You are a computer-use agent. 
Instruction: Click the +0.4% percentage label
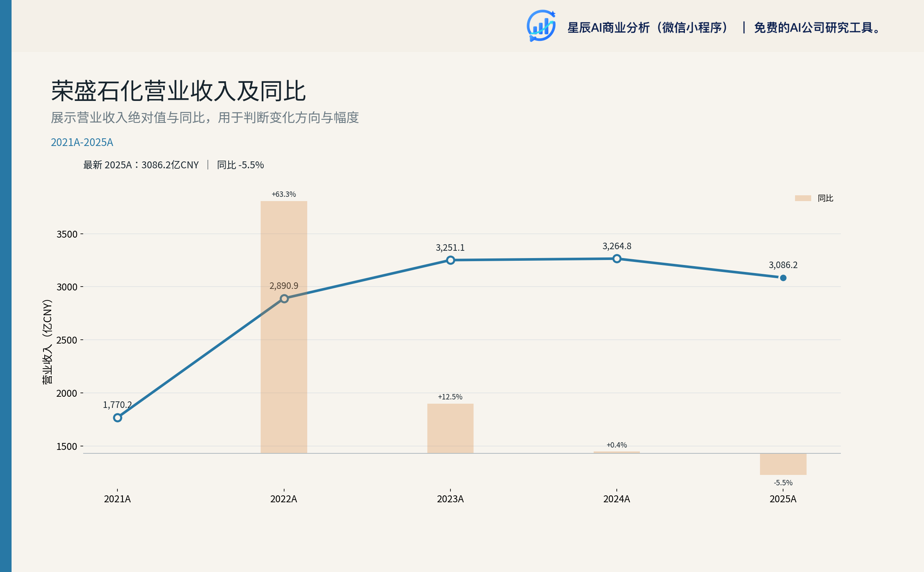[x=617, y=445]
